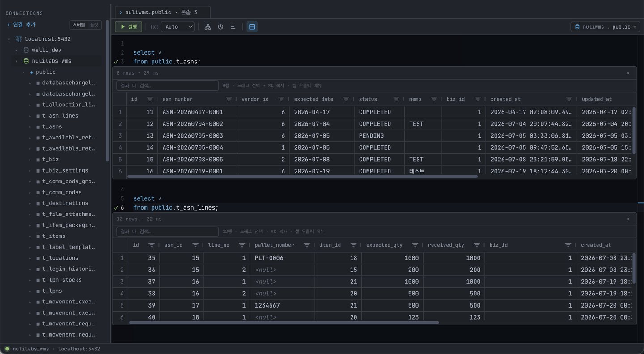Click the filter icon for line_no column
This screenshot has height=354, width=644.
[x=242, y=245]
